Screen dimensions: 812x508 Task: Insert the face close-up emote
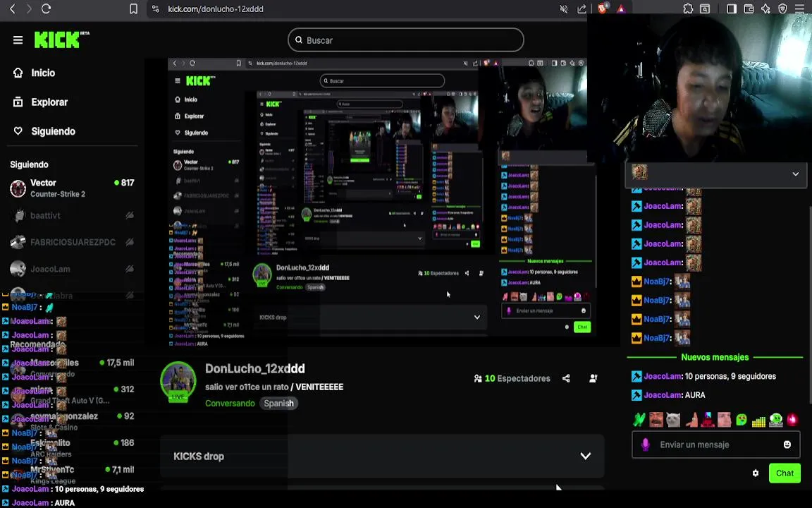(725, 419)
